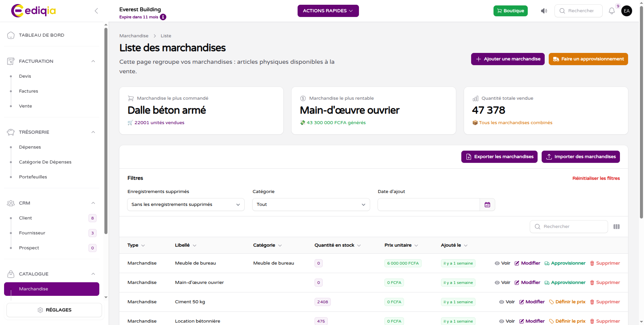The height and width of the screenshot is (325, 644).
Task: Reset filters with Réinitialiser les filtres
Action: click(596, 178)
